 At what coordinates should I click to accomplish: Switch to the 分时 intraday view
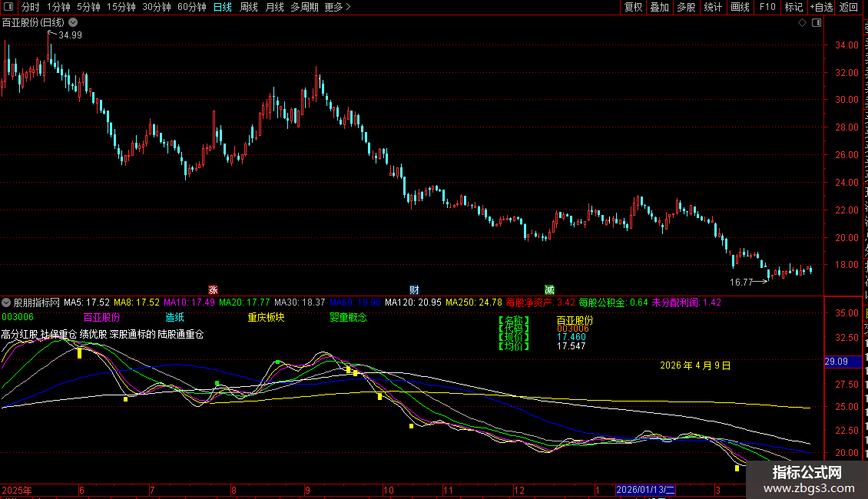[x=31, y=7]
